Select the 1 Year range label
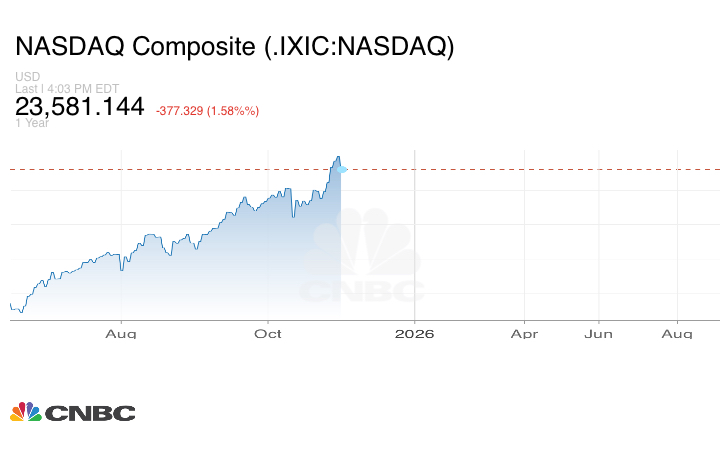720x450 pixels. click(x=30, y=123)
